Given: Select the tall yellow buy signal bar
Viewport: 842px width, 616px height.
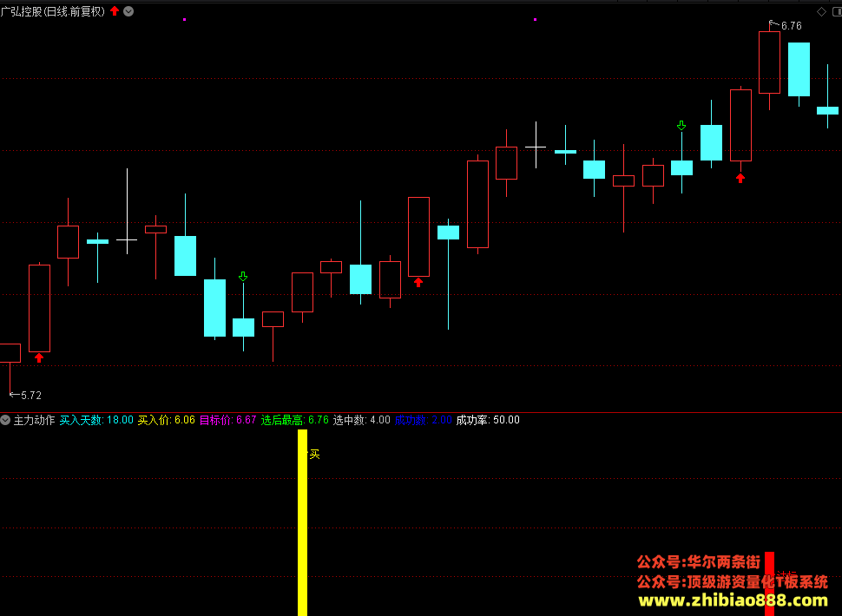Looking at the screenshot, I should [302, 522].
